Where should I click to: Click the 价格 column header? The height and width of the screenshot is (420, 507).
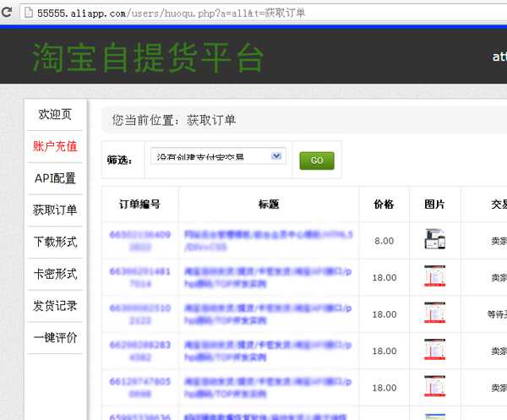pos(384,205)
